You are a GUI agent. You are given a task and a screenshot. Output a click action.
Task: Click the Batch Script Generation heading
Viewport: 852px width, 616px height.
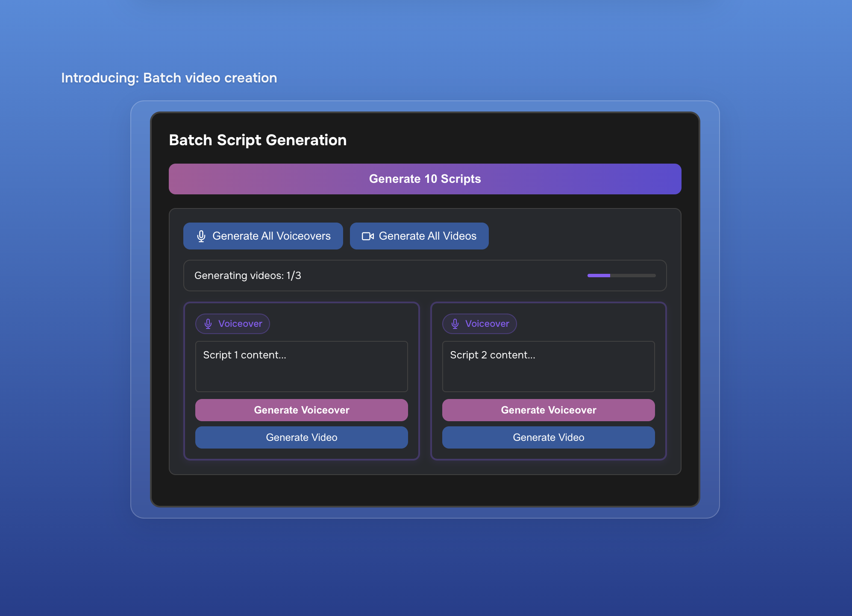(x=258, y=140)
